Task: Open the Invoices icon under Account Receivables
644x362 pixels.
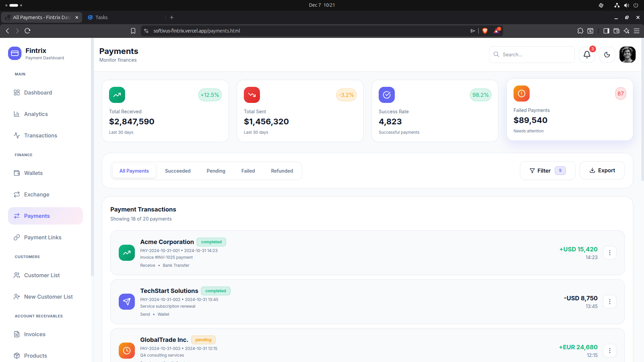Action: point(17,334)
